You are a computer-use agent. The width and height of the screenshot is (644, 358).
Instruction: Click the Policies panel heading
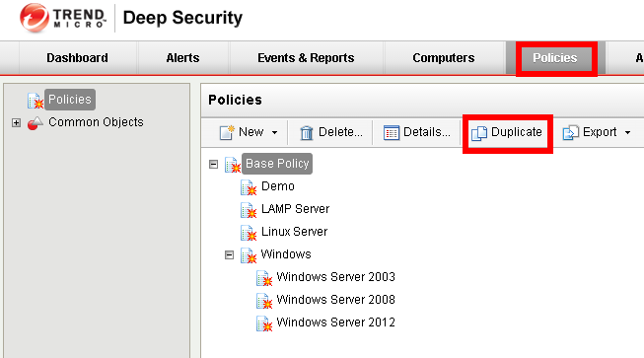235,100
